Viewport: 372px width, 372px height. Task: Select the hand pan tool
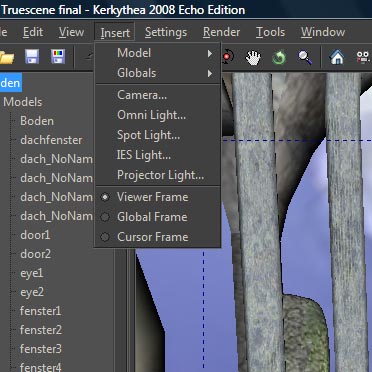253,57
